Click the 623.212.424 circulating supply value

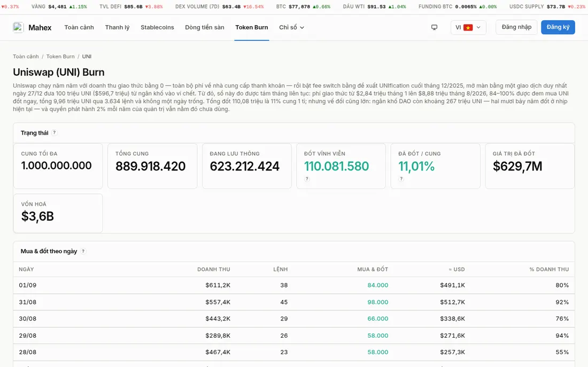(244, 166)
